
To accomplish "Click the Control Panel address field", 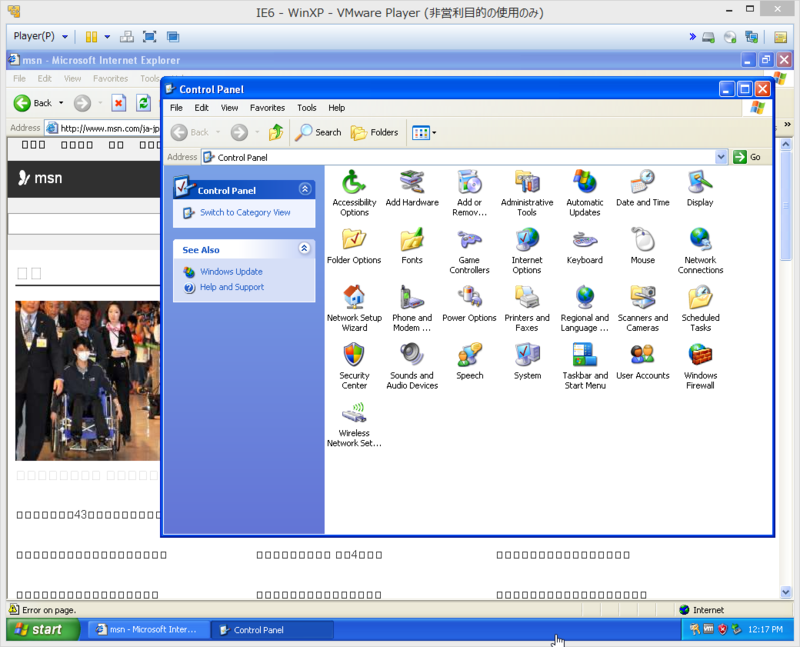I will click(459, 157).
